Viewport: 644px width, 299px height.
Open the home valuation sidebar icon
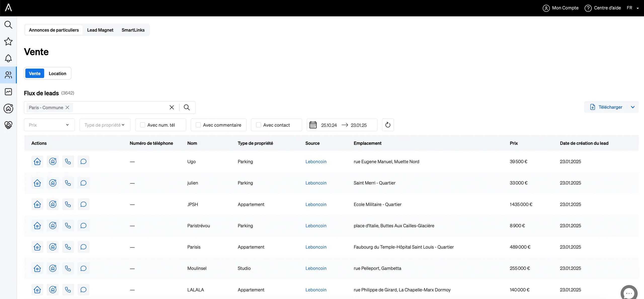coord(8,108)
